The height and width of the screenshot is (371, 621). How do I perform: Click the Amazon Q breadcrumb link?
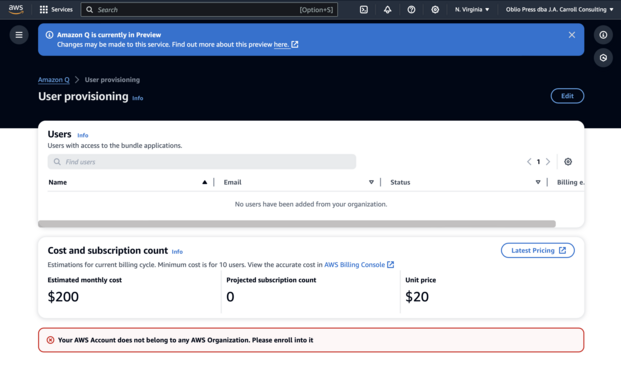(x=53, y=80)
